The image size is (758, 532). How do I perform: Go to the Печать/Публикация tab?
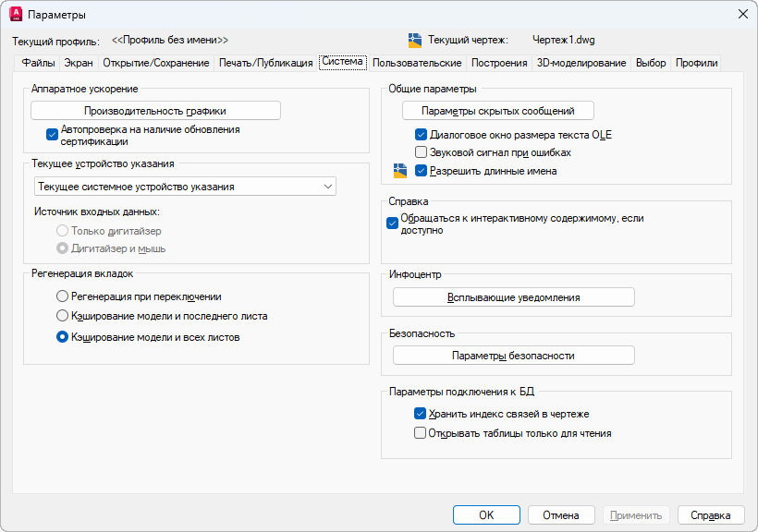(x=265, y=63)
